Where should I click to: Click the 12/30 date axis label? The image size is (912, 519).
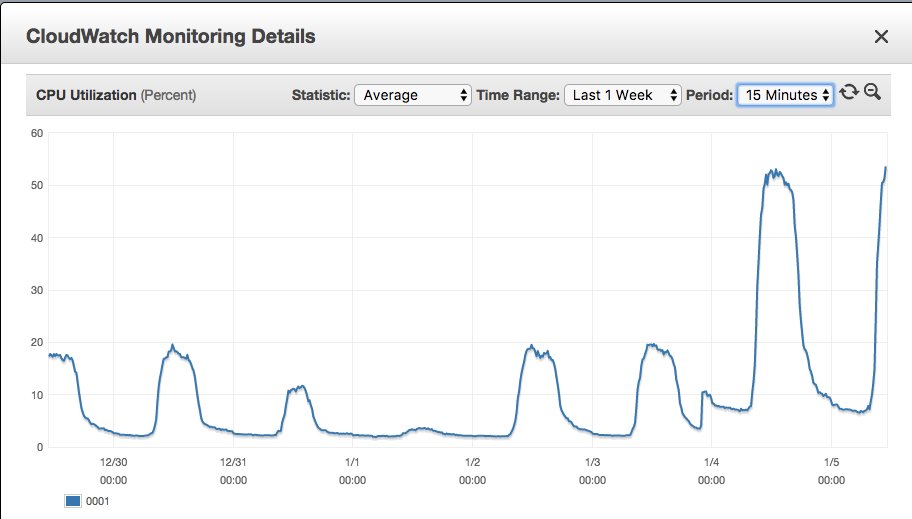tap(113, 462)
